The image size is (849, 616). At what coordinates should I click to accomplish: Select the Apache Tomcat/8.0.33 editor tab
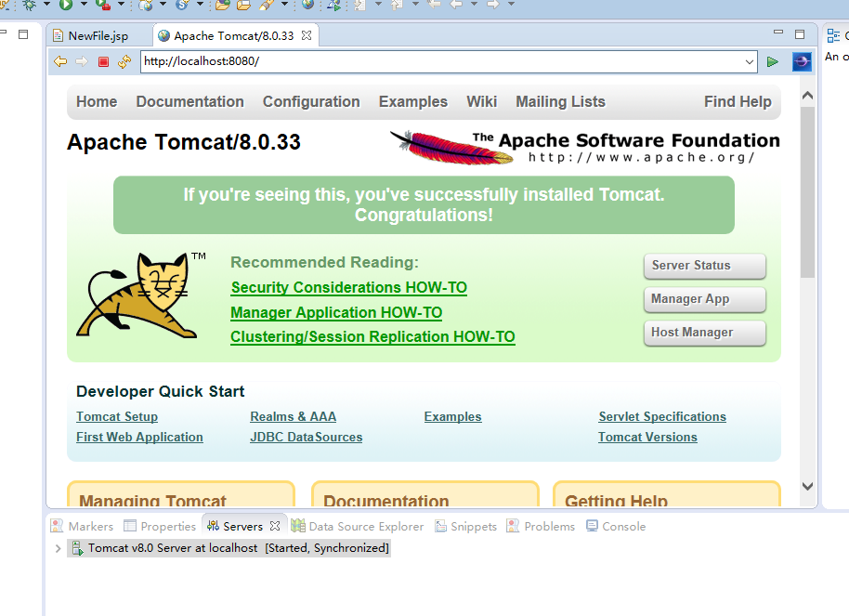[234, 35]
